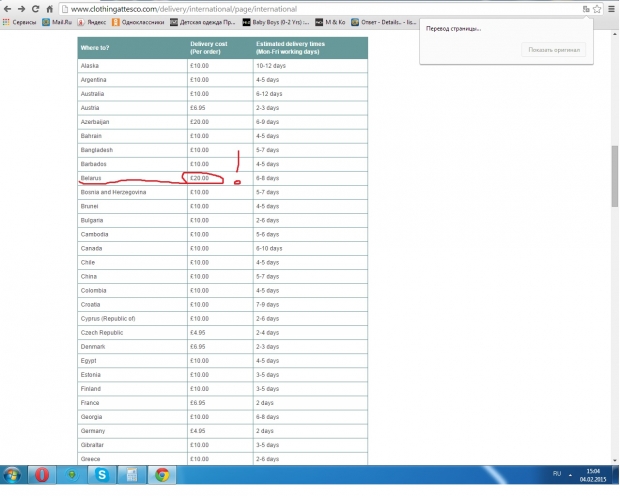Open the Одноклассники bookmark

point(139,21)
